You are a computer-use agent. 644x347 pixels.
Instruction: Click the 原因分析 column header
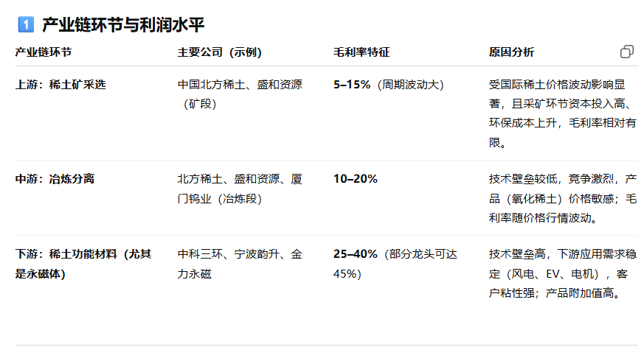(x=511, y=52)
